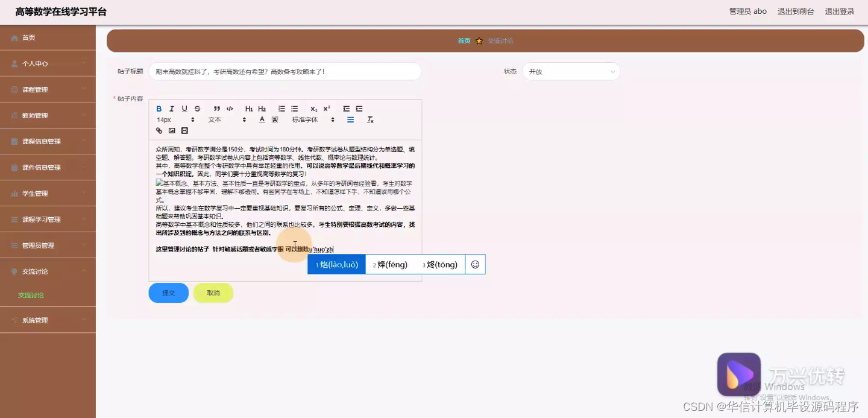Click inside the post content editor area
This screenshot has height=418, width=868.
tap(285, 211)
